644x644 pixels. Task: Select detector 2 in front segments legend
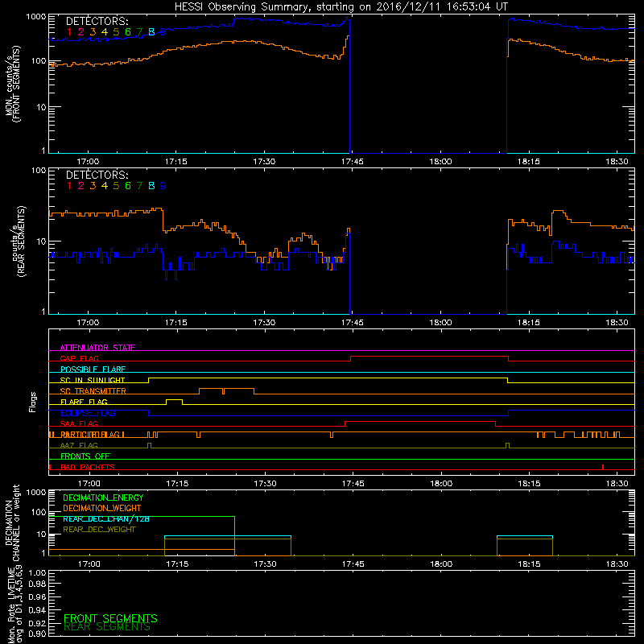click(81, 32)
